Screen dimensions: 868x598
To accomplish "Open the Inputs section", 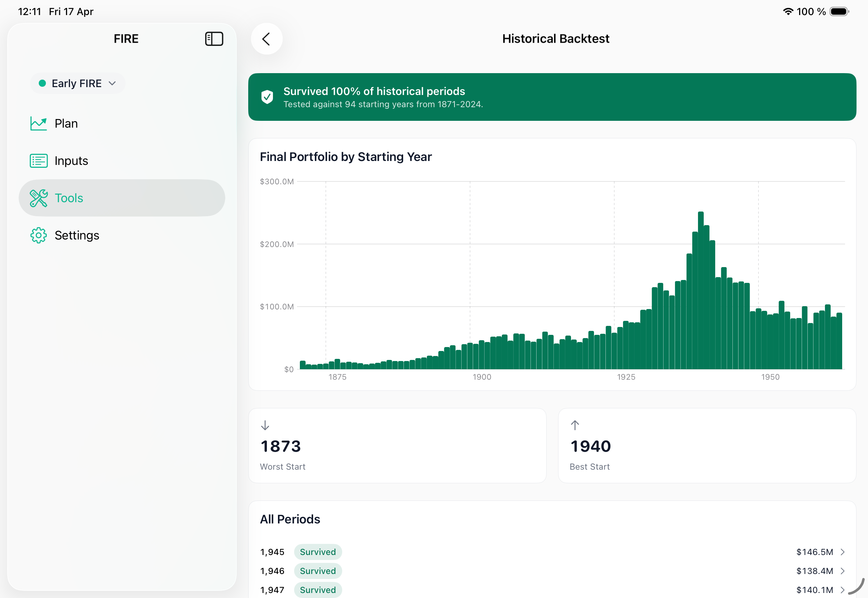I will point(122,161).
